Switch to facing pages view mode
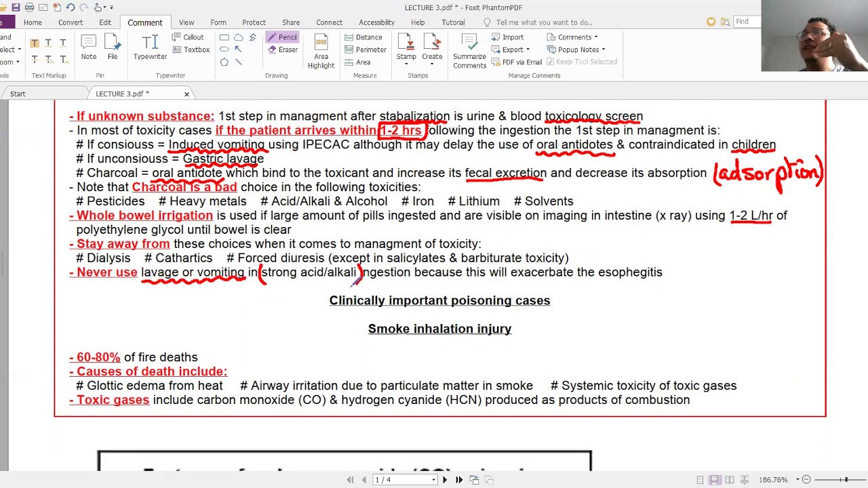Screen dimensions: 868x488 coord(730,480)
